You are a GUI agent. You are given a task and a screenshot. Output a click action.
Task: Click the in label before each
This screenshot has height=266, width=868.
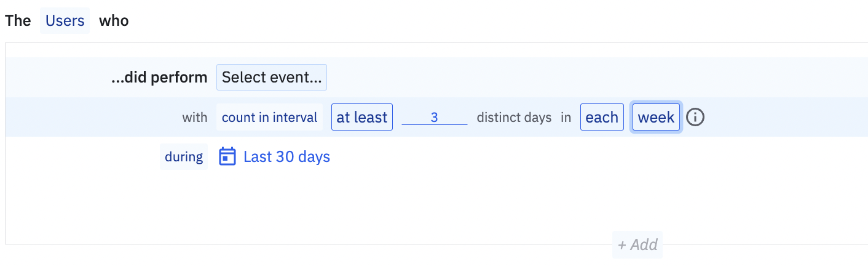pos(566,117)
